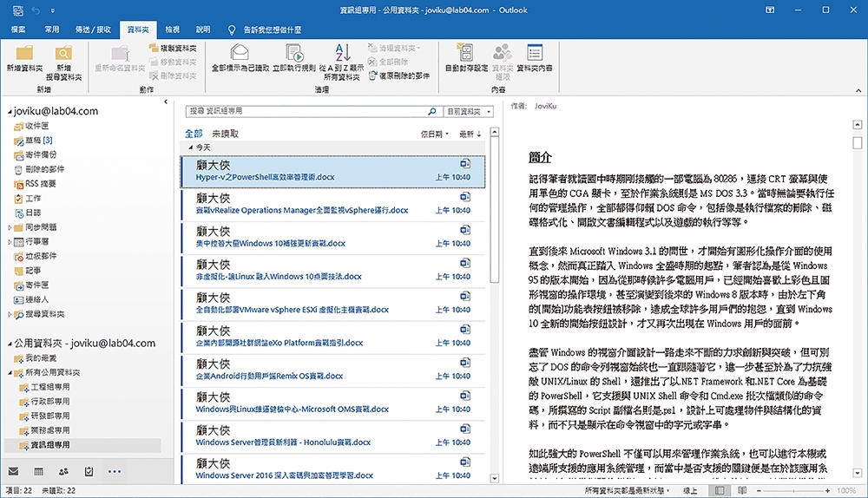Open the 傳送/接收 tab

93,29
